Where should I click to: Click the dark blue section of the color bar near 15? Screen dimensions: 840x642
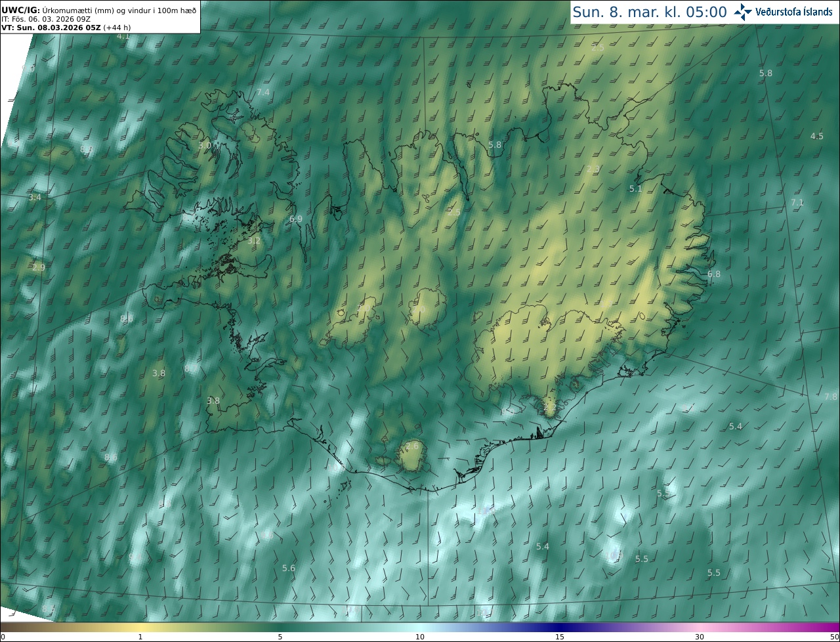tap(560, 628)
